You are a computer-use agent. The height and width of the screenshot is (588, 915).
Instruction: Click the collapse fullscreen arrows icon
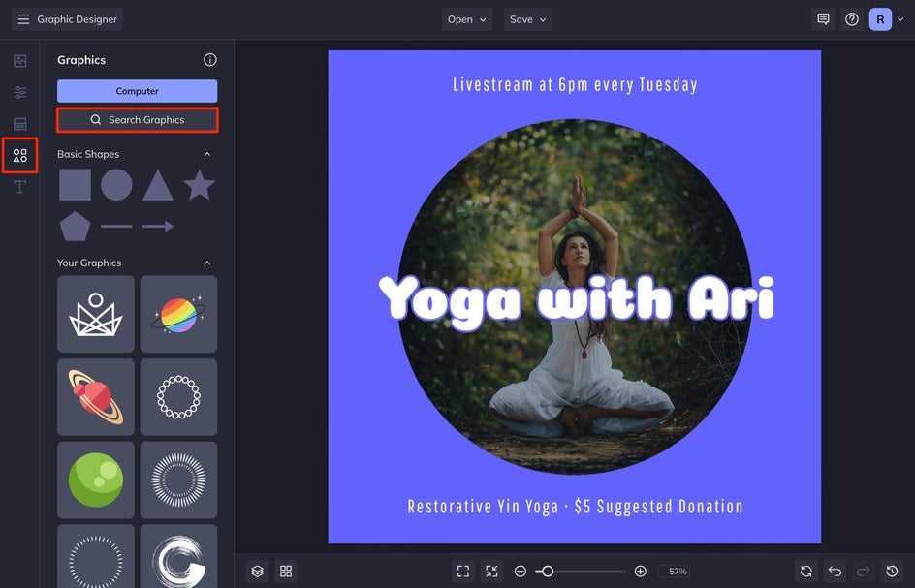(492, 572)
